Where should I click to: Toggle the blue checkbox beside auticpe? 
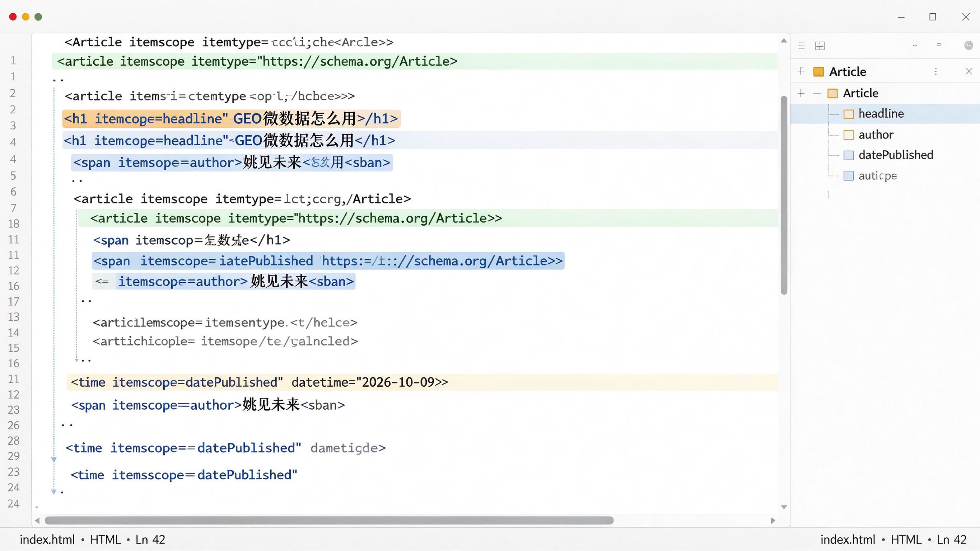[x=848, y=176]
